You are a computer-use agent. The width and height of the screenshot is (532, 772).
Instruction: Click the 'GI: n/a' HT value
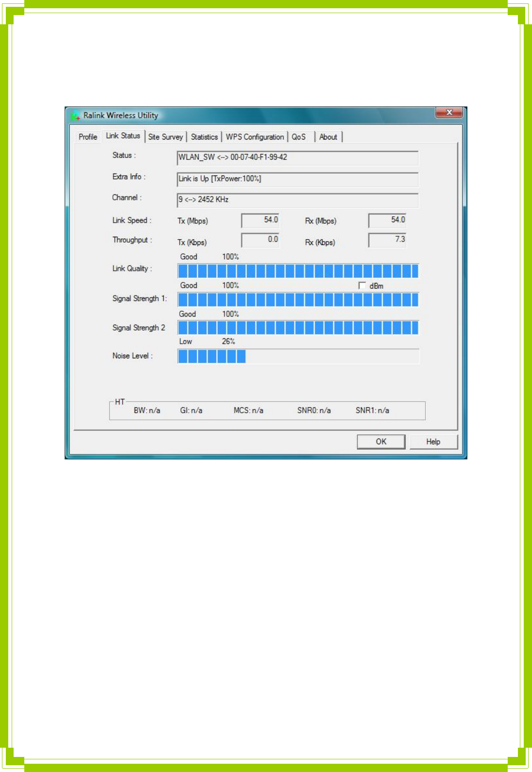pyautogui.click(x=191, y=410)
